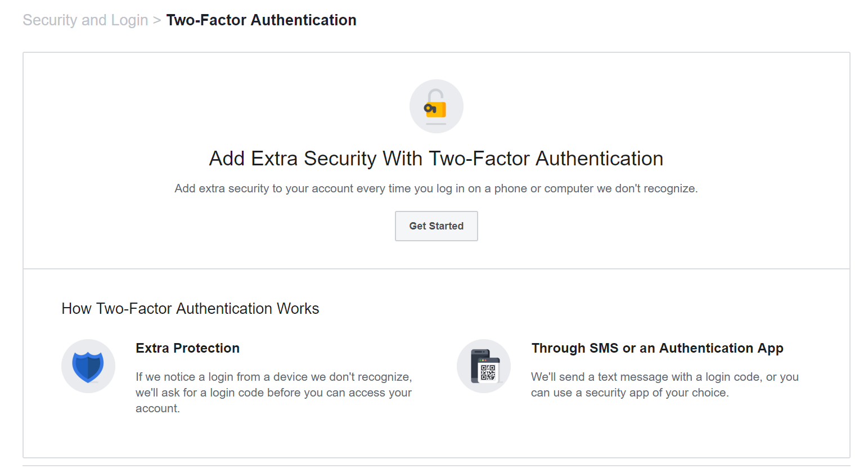This screenshot has height=473, width=868.
Task: Open the Security and Login breadcrumb link
Action: pos(85,20)
